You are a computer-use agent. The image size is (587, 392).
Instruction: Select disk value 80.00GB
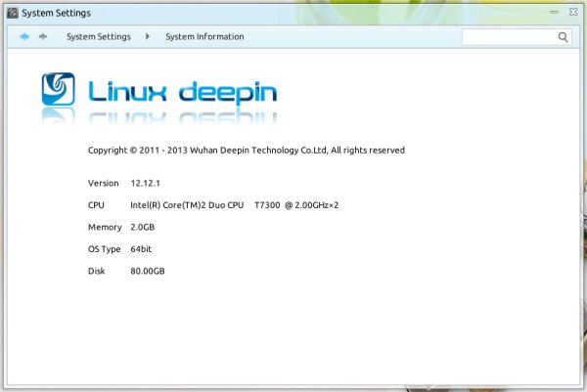(148, 271)
